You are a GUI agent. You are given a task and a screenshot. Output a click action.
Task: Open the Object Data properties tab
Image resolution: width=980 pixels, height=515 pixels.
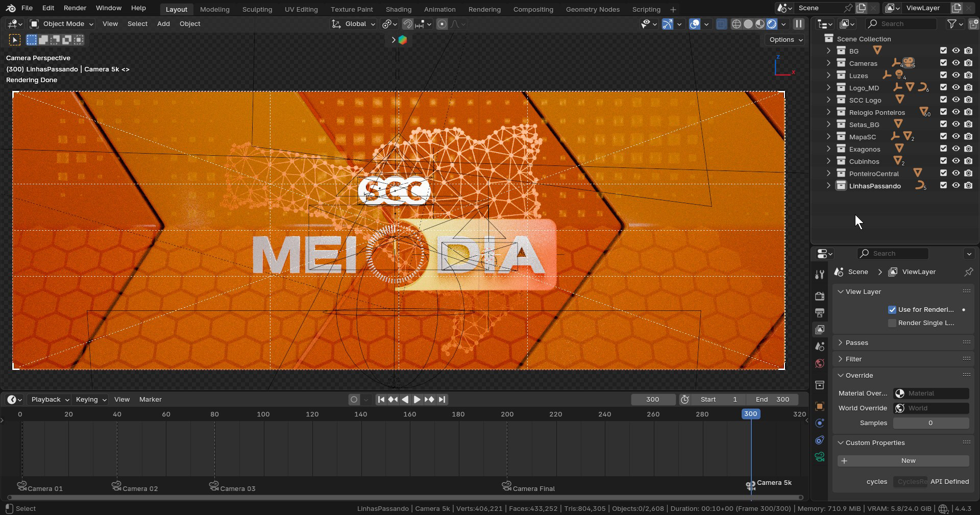pos(820,457)
